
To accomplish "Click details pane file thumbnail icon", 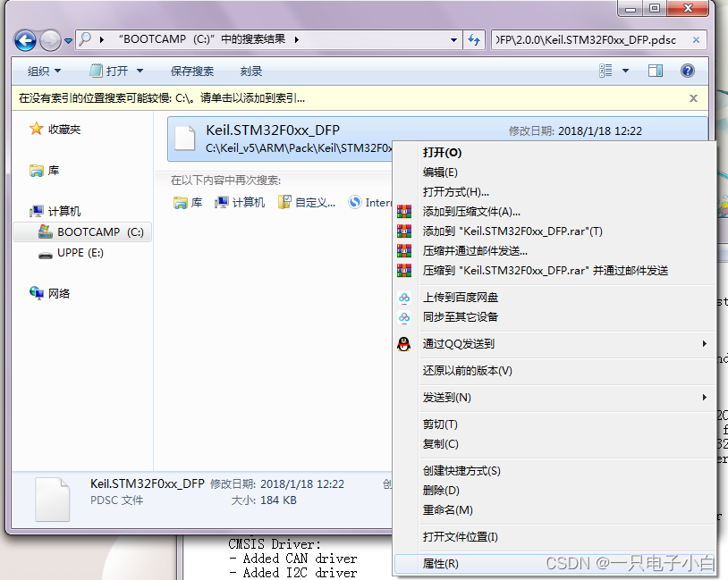I will click(53, 500).
